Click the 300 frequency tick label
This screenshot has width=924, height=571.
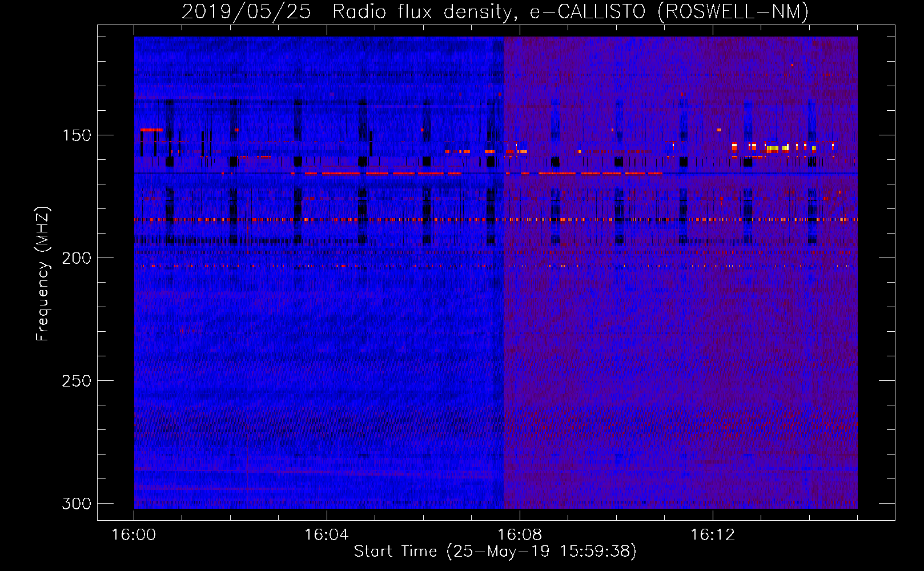click(x=76, y=504)
